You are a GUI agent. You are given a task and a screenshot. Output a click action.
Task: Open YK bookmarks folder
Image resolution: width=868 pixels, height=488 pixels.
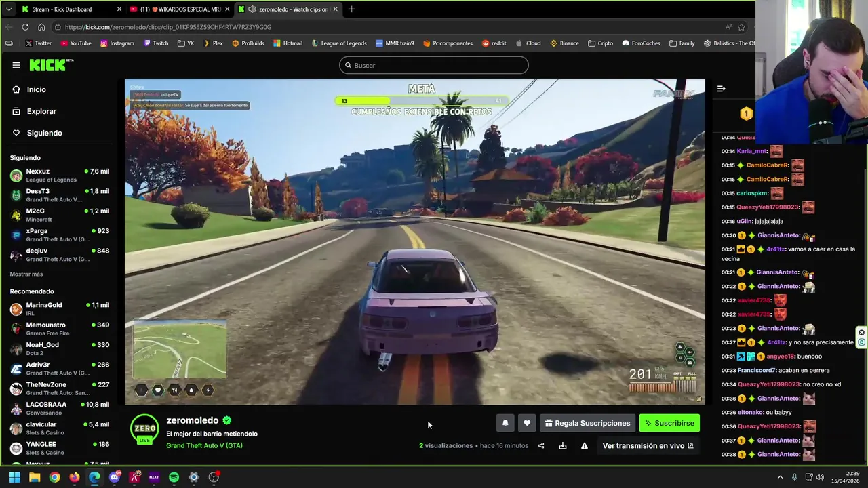point(186,43)
